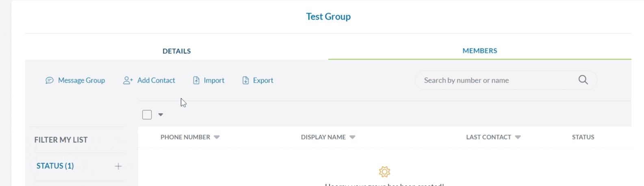Screen dimensions: 644x186
Task: Focus the Search by number or name field
Action: [x=498, y=80]
